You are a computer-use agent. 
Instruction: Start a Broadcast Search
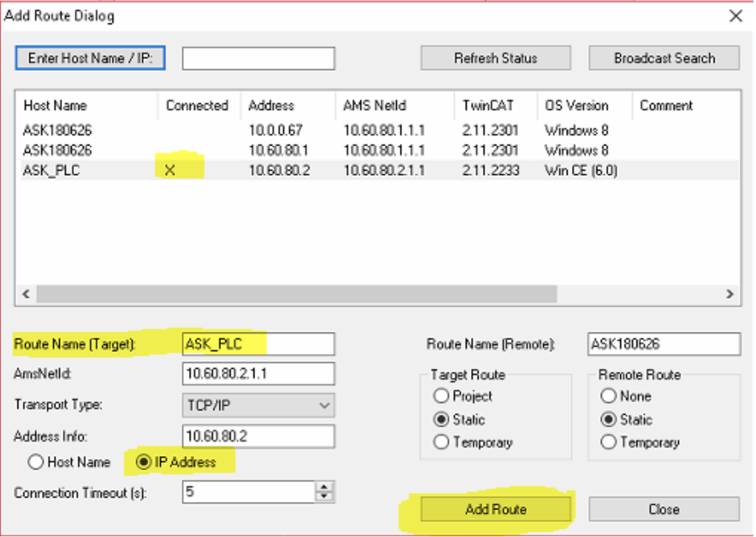pyautogui.click(x=664, y=58)
